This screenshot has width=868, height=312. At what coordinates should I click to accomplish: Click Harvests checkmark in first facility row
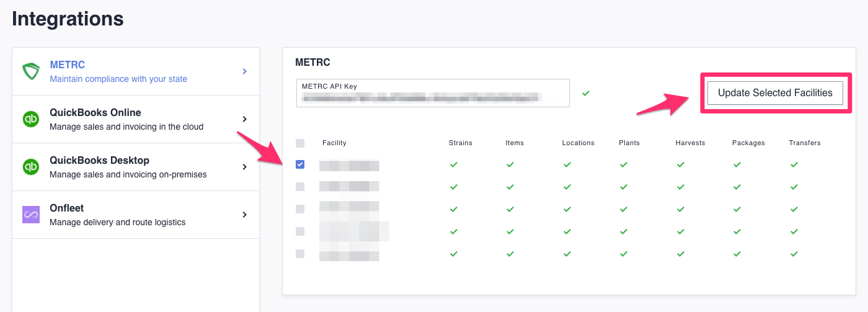pos(680,164)
